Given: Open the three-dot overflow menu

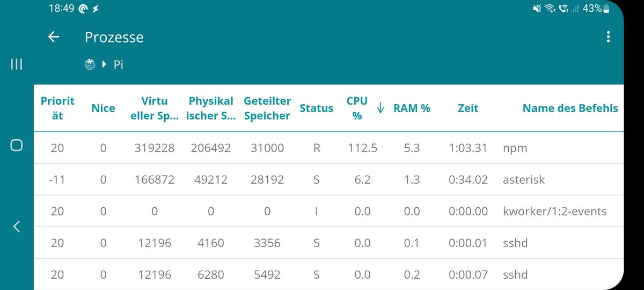Looking at the screenshot, I should tap(608, 37).
